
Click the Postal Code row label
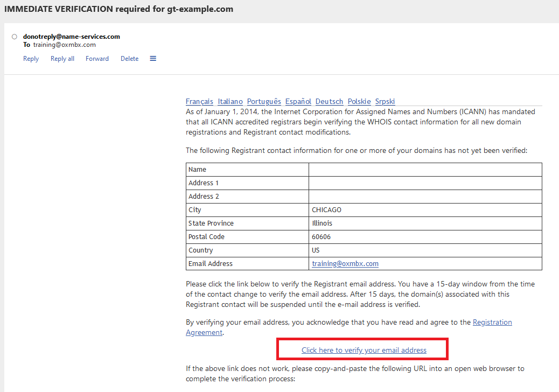pos(206,237)
